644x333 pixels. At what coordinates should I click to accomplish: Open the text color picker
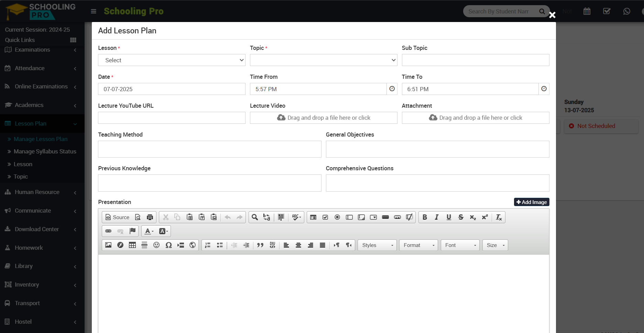(149, 231)
